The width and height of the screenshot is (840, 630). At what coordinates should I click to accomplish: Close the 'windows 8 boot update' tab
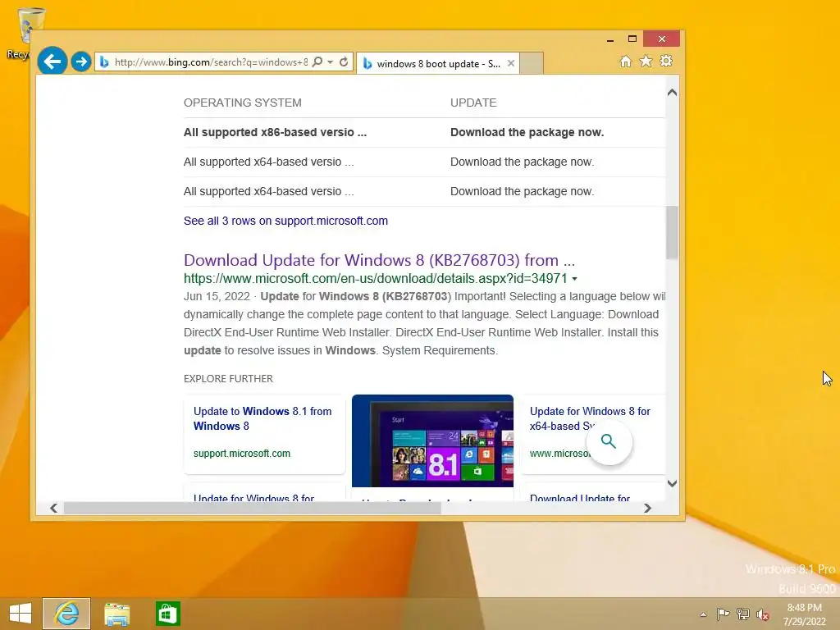click(x=511, y=63)
